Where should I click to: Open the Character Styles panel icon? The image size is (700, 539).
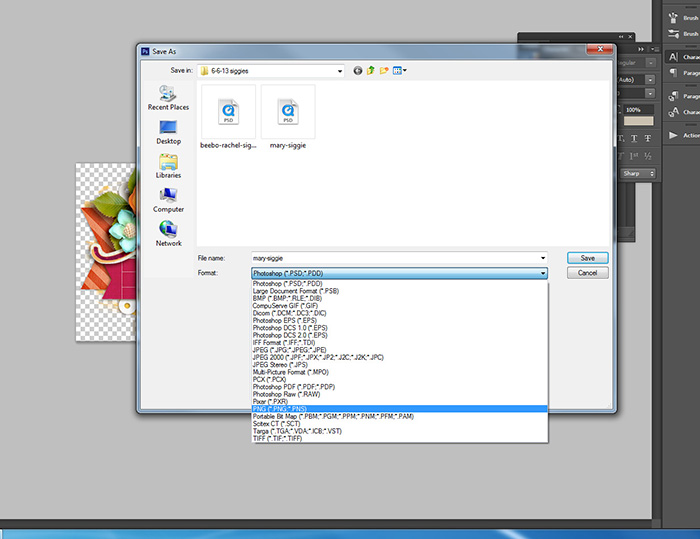(x=674, y=112)
